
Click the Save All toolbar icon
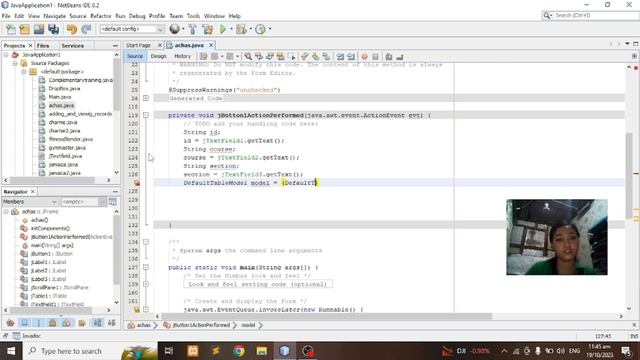point(53,29)
